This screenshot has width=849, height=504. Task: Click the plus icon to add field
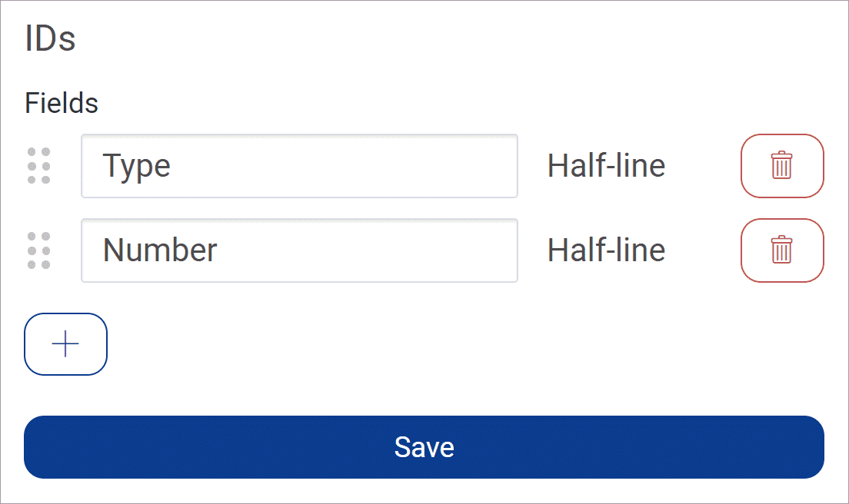pos(65,344)
